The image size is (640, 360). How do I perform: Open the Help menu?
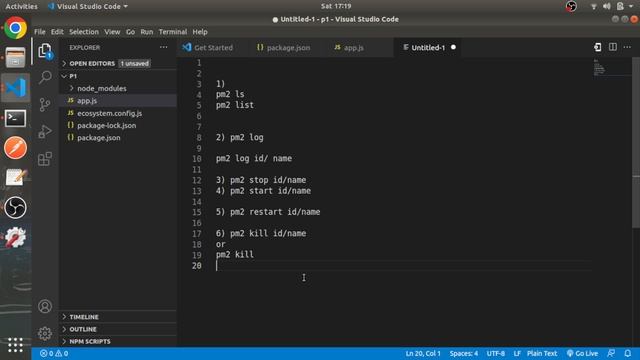(x=200, y=32)
